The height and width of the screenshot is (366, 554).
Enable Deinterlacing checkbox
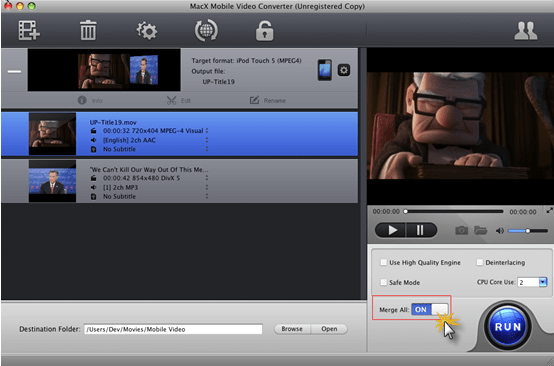coord(479,262)
